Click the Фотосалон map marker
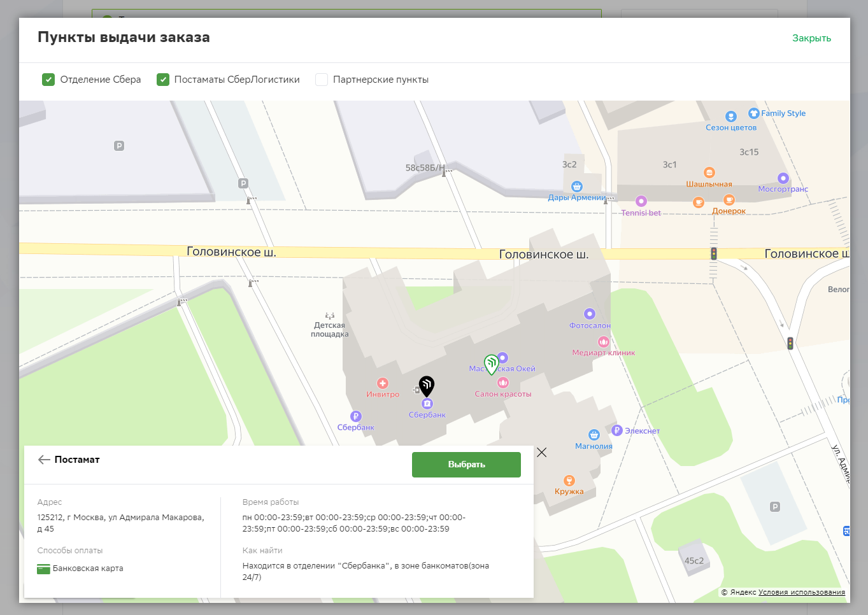The width and height of the screenshot is (868, 615). click(590, 314)
